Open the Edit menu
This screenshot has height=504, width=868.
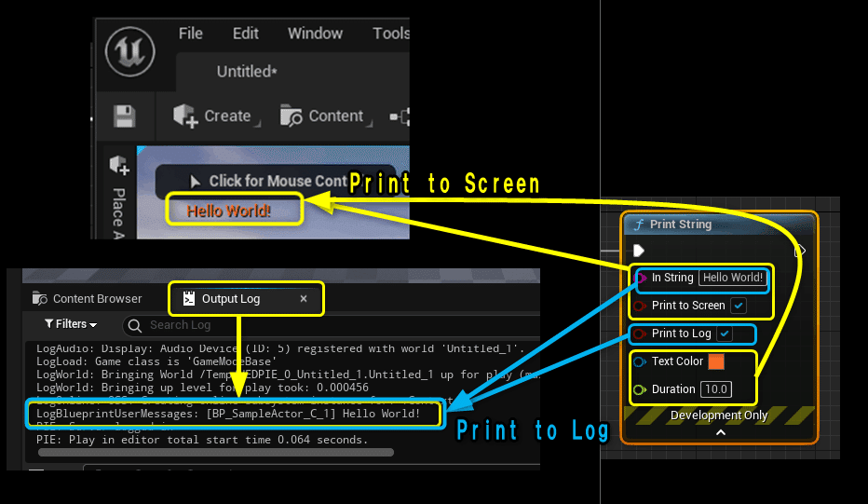[x=245, y=34]
